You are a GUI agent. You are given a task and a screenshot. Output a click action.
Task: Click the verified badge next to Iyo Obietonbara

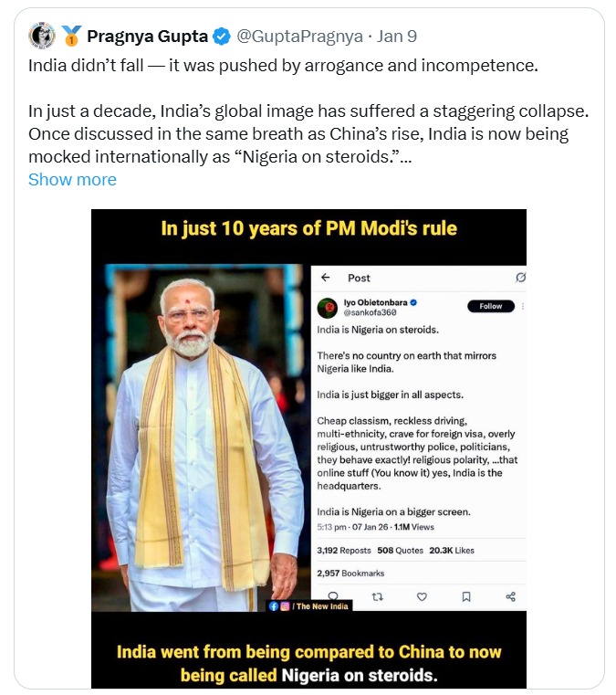pos(413,302)
